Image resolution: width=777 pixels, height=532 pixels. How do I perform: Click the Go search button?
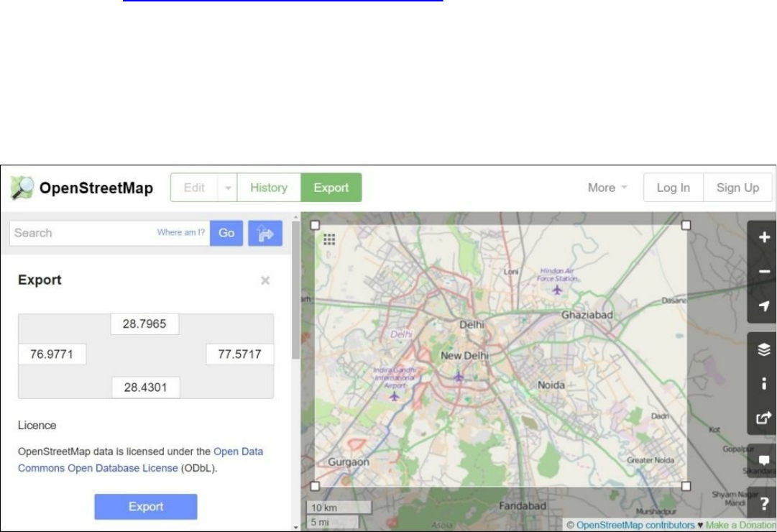pos(226,233)
